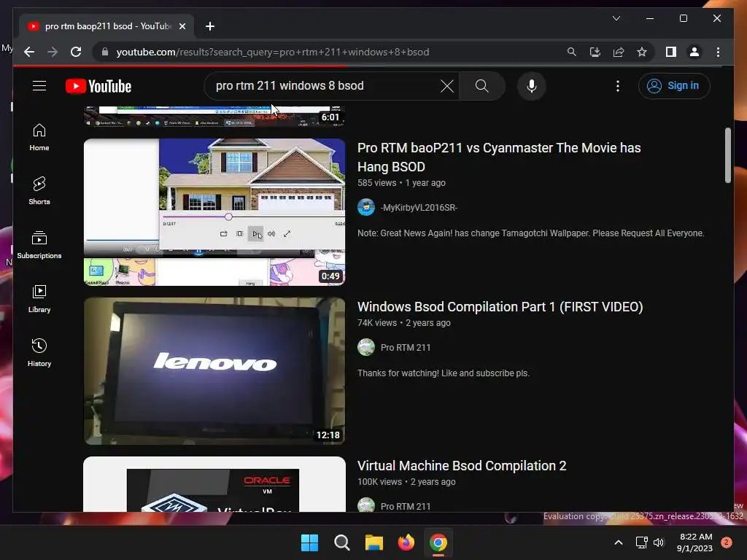The image size is (747, 560).
Task: Close the YouTube tab
Action: tap(182, 26)
